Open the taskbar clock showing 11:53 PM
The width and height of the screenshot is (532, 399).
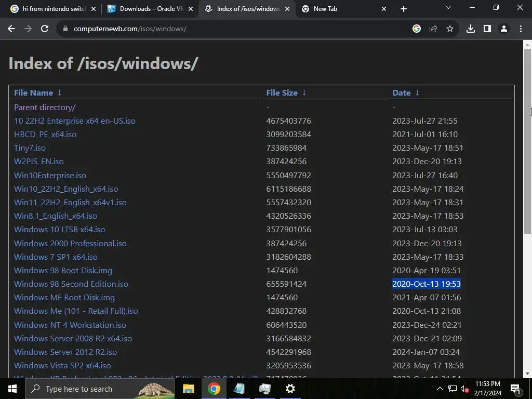click(487, 389)
